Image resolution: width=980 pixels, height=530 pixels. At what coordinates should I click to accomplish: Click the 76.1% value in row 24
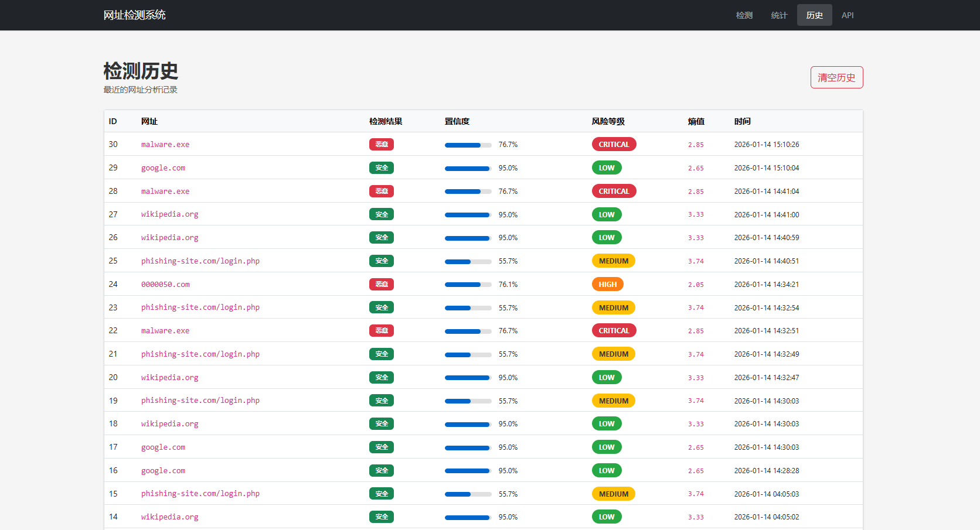tap(508, 285)
